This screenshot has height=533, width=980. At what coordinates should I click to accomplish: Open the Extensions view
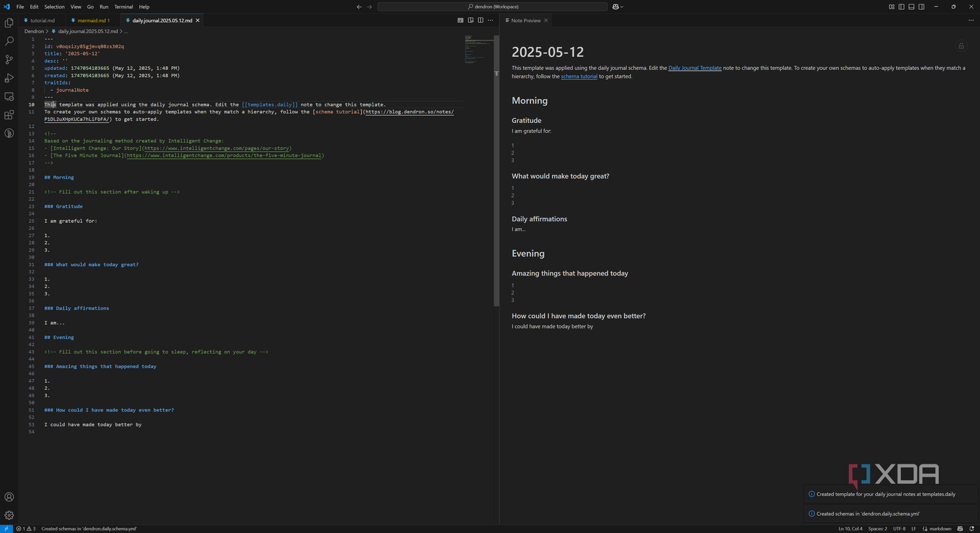[9, 115]
